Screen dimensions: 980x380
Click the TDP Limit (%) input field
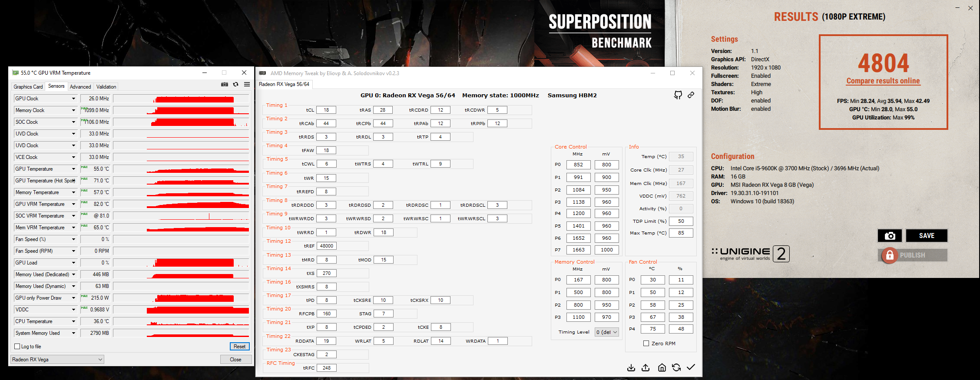point(681,221)
